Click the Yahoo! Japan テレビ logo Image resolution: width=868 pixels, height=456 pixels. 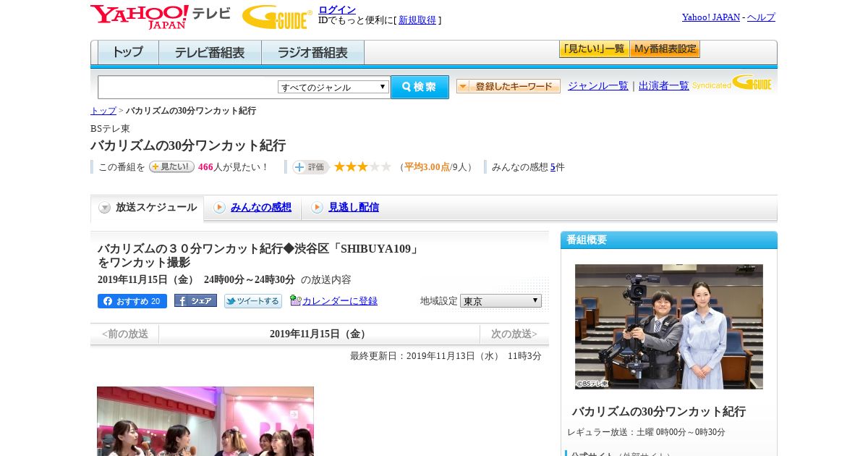(160, 17)
